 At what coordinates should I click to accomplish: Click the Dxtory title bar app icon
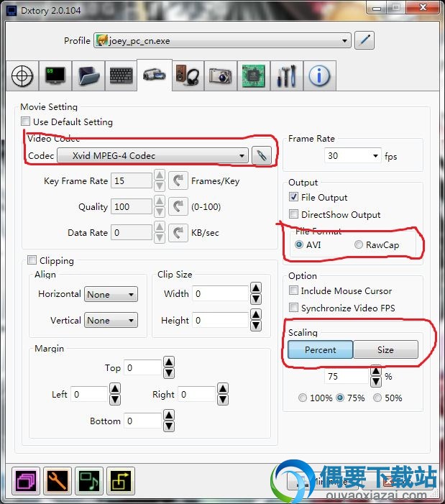coord(12,11)
